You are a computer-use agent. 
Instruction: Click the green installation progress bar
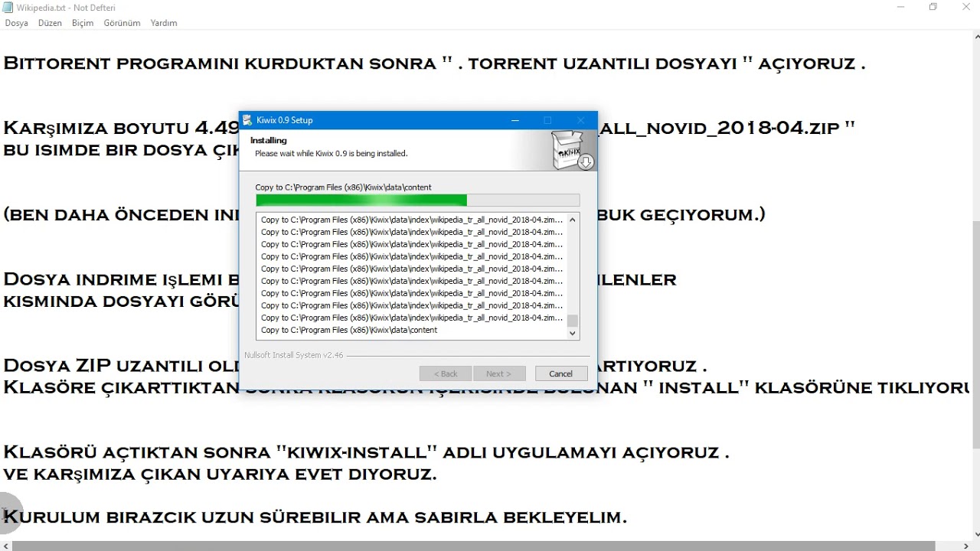417,201
